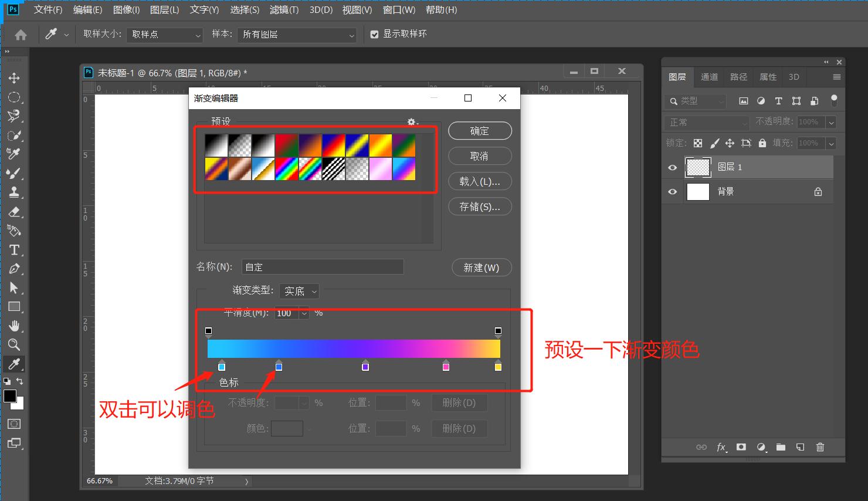Select the Clone Stamp tool
868x501 pixels.
coord(14,192)
